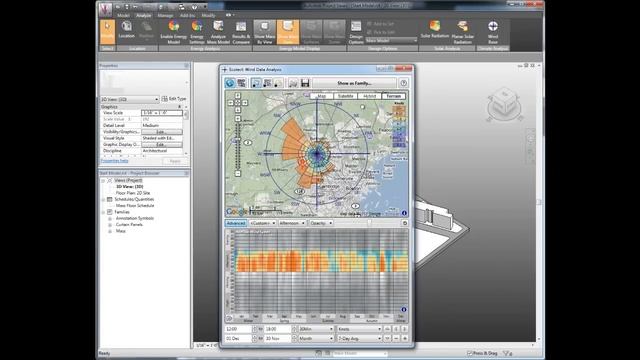
Task: Open the 7-Day Avg dropdown
Action: 359,338
